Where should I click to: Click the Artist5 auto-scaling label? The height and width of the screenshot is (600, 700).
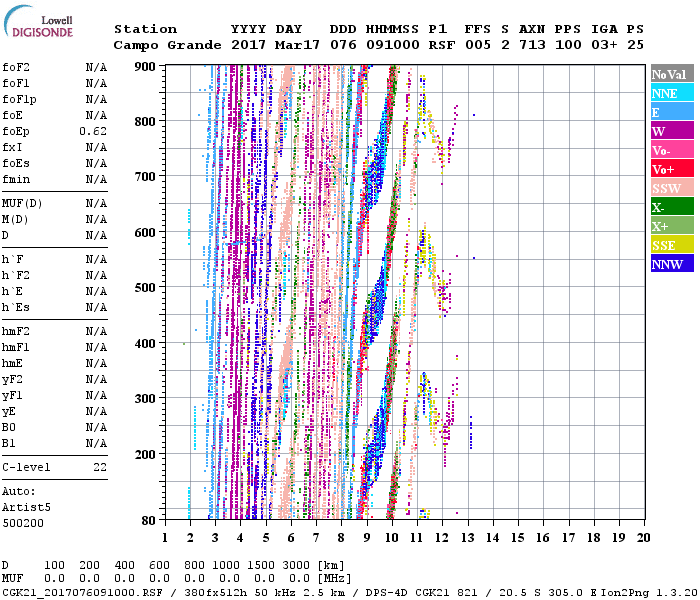click(x=26, y=508)
